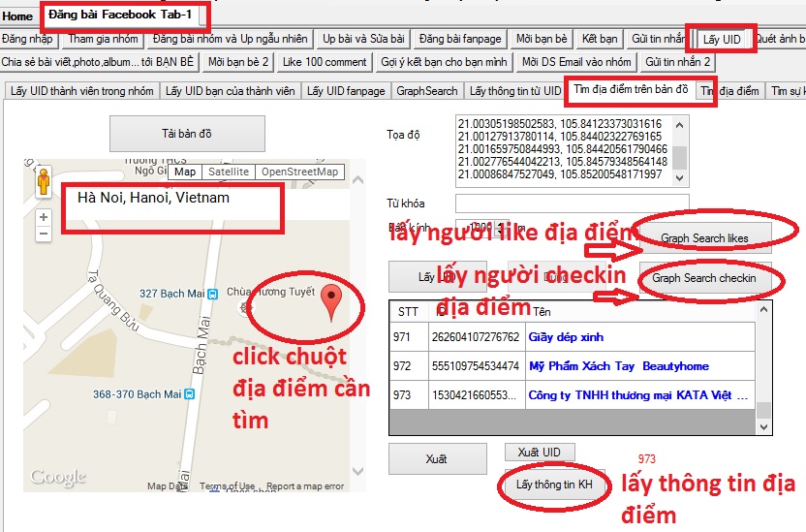Click the map pane's down scroll arrow
Image resolution: width=806 pixels, height=532 pixels.
pyautogui.click(x=358, y=471)
